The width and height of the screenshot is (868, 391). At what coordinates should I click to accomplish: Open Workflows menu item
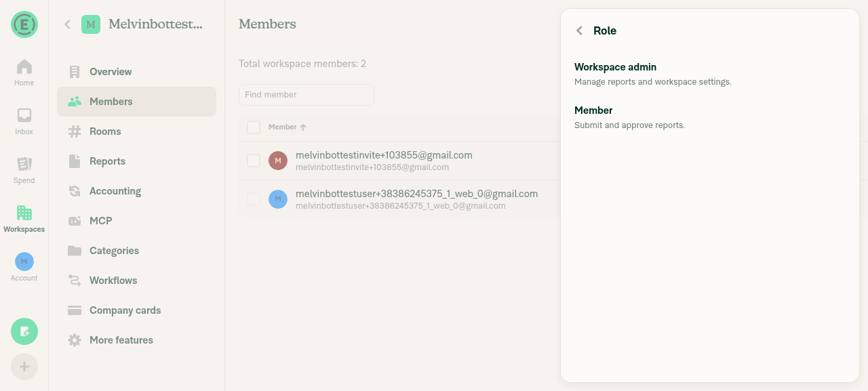pyautogui.click(x=136, y=281)
